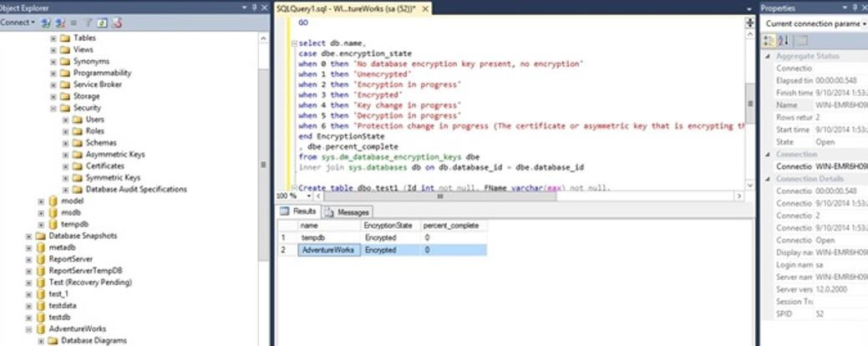Collapse Connection Details section in Properties
This screenshot has width=868, height=346.
click(768, 179)
